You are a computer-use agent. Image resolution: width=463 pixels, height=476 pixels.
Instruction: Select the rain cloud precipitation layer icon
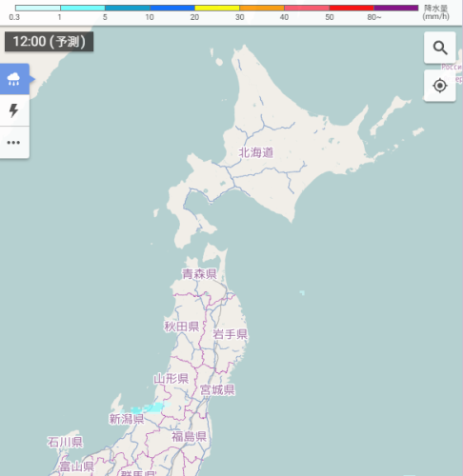14,79
